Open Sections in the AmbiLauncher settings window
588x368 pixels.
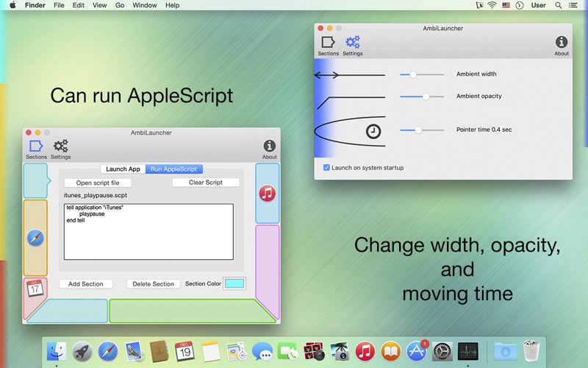coord(328,45)
